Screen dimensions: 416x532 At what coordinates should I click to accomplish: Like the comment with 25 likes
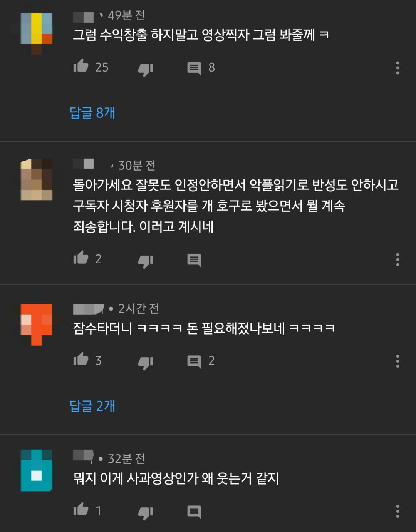pos(81,66)
